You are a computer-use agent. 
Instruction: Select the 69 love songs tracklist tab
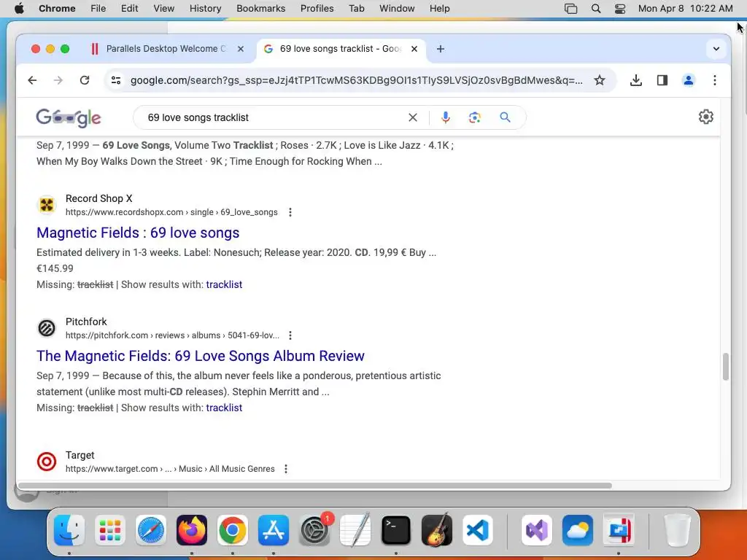point(341,49)
